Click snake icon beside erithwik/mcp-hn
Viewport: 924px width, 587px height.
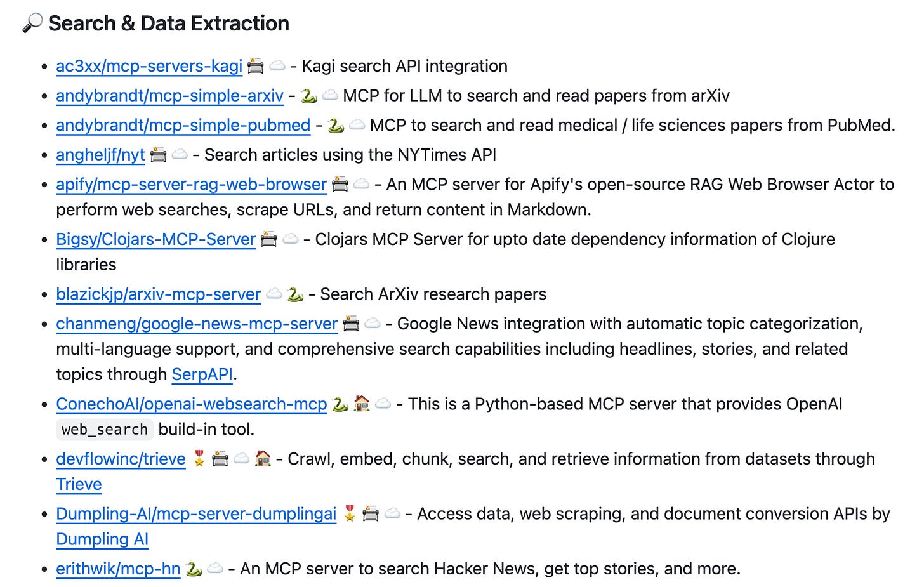tap(194, 568)
